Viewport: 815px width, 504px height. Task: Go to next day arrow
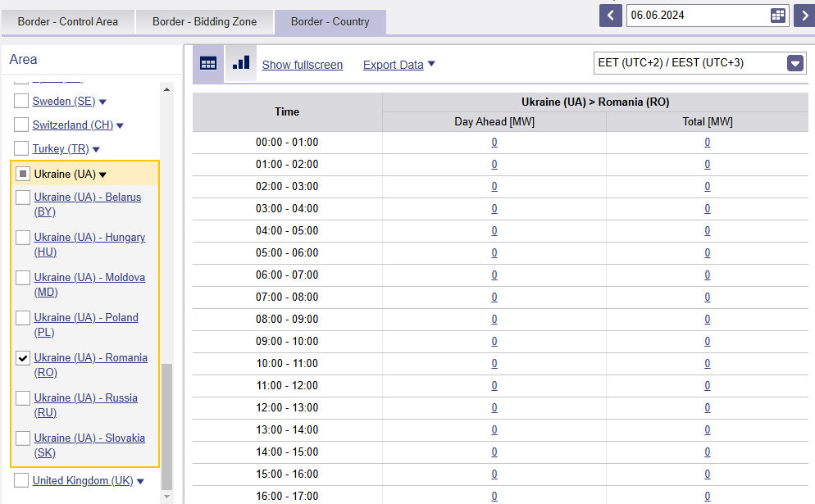804,16
